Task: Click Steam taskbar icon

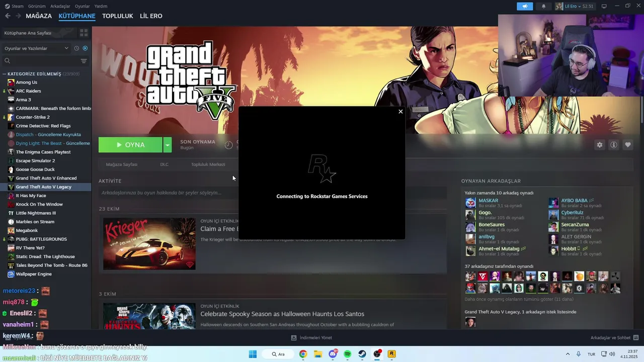Action: 362,354
